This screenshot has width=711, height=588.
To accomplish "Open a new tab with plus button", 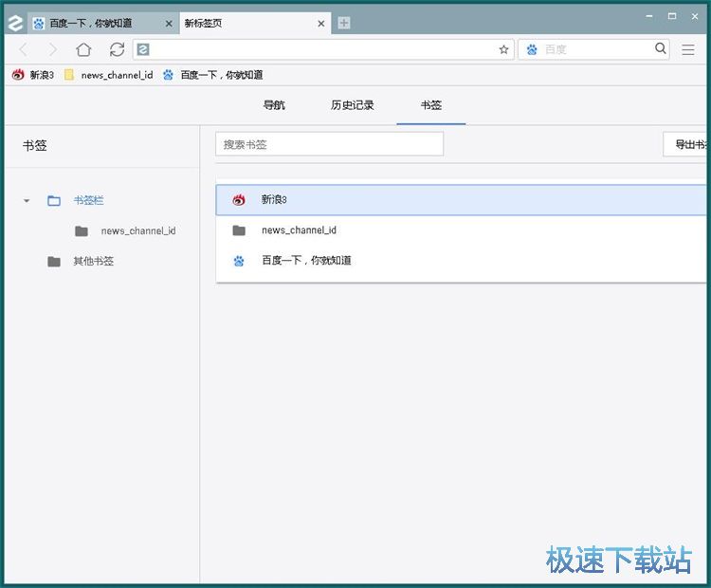I will click(x=344, y=23).
